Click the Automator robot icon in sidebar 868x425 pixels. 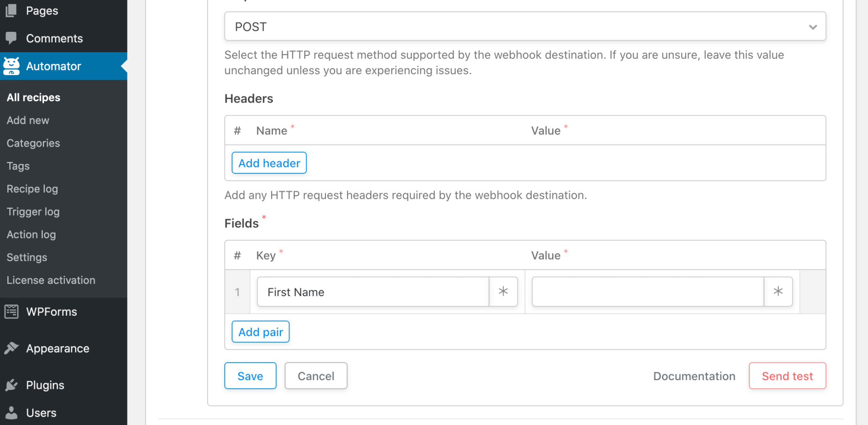coord(11,66)
